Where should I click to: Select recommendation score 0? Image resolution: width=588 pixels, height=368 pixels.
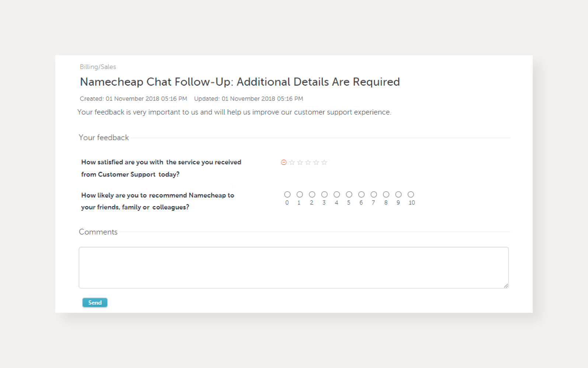click(x=287, y=194)
